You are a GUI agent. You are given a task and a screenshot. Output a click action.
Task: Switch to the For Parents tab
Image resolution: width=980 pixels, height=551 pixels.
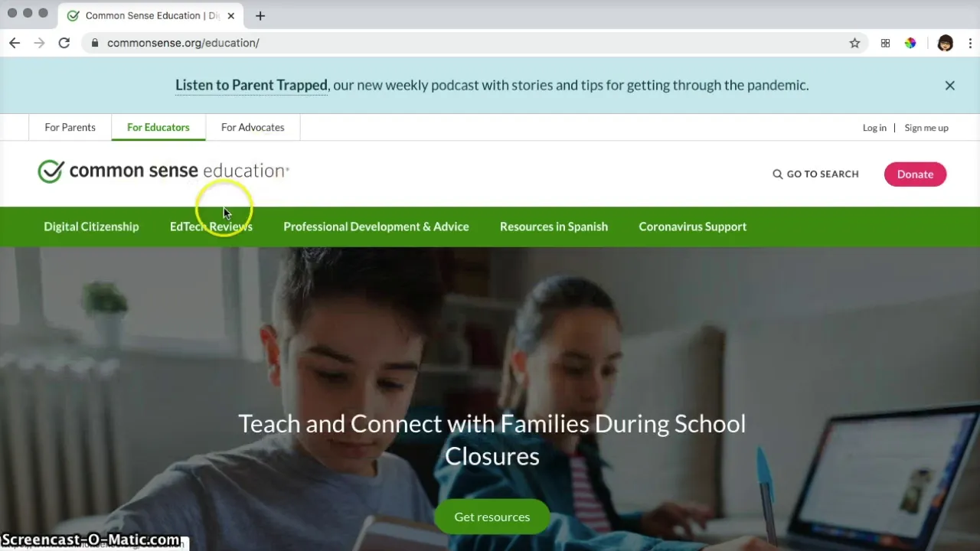pos(70,127)
